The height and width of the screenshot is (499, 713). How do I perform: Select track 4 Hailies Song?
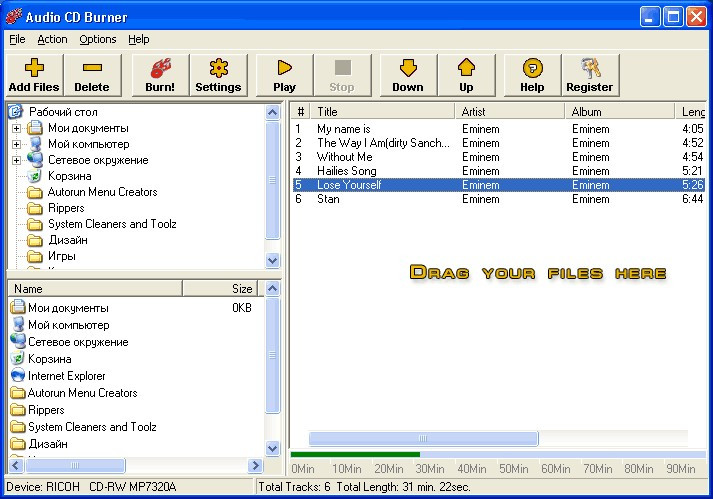click(x=498, y=171)
